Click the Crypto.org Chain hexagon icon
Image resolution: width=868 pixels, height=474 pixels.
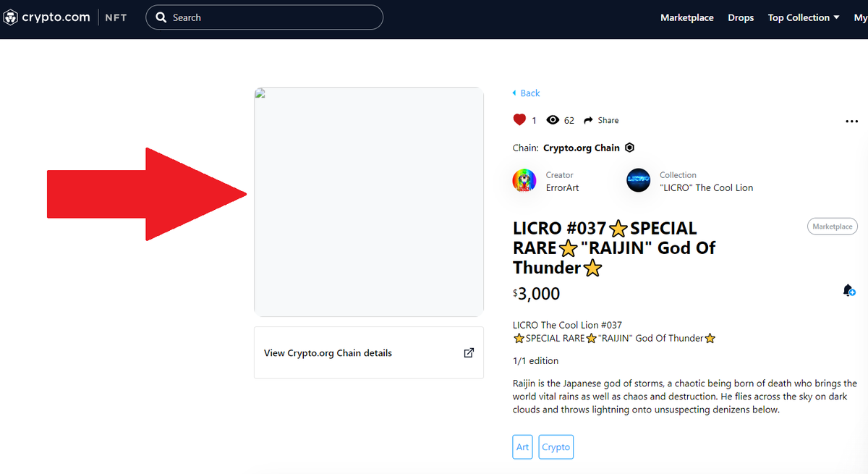(x=629, y=148)
